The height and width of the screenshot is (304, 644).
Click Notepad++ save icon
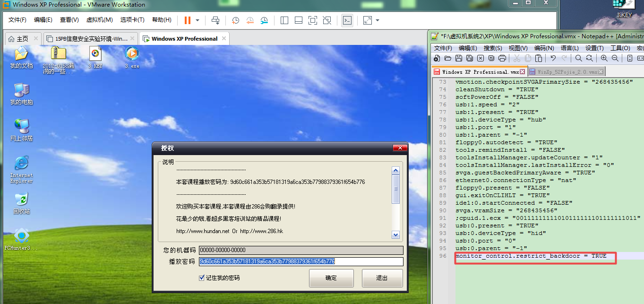pos(458,58)
